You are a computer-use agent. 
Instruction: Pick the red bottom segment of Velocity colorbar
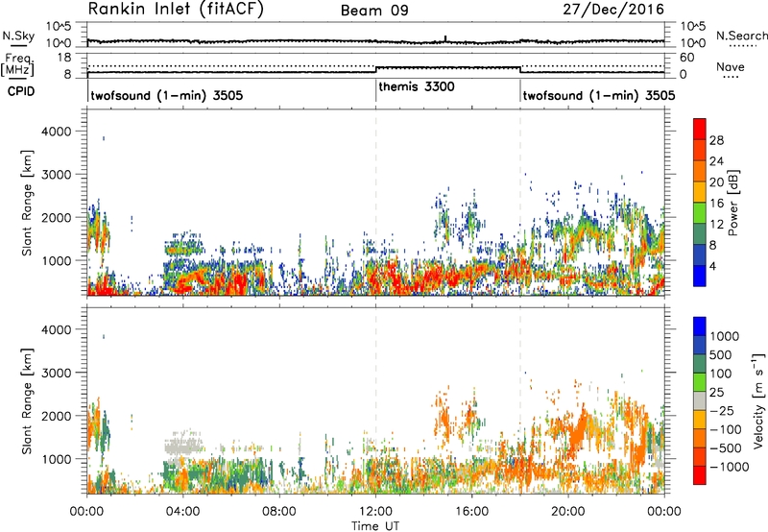coord(700,475)
